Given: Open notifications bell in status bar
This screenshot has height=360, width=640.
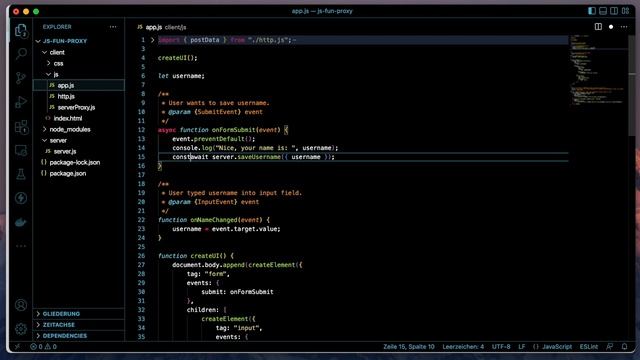Looking at the screenshot, I should [624, 347].
